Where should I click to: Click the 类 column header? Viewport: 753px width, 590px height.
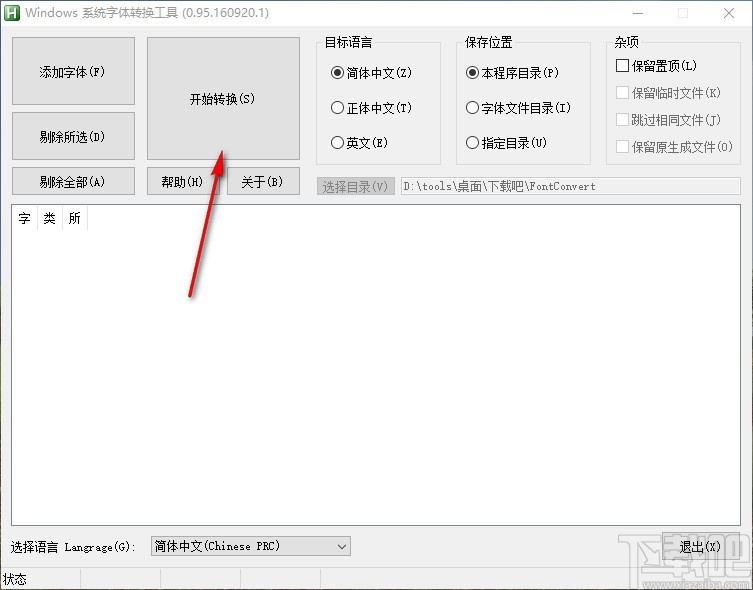tap(49, 218)
